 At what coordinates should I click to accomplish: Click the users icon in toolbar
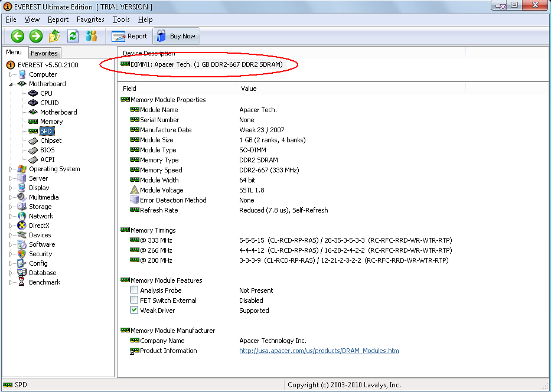click(91, 36)
